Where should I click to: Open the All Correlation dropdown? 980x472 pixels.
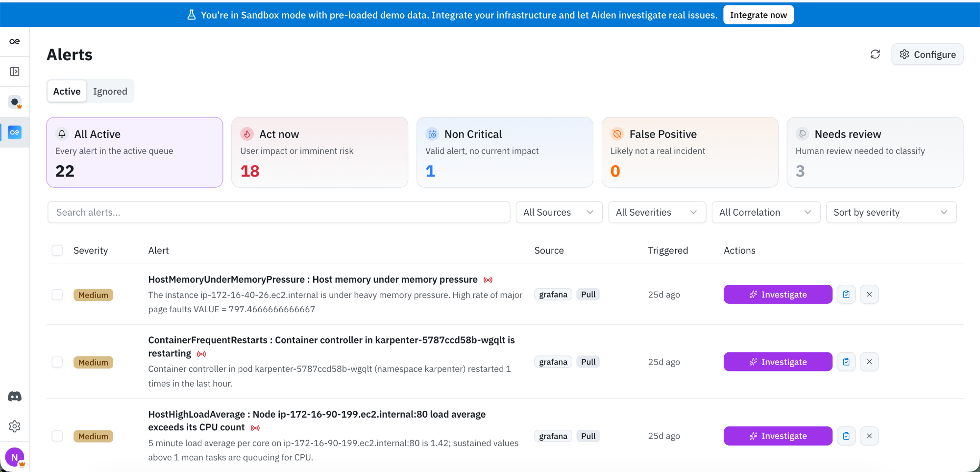766,212
